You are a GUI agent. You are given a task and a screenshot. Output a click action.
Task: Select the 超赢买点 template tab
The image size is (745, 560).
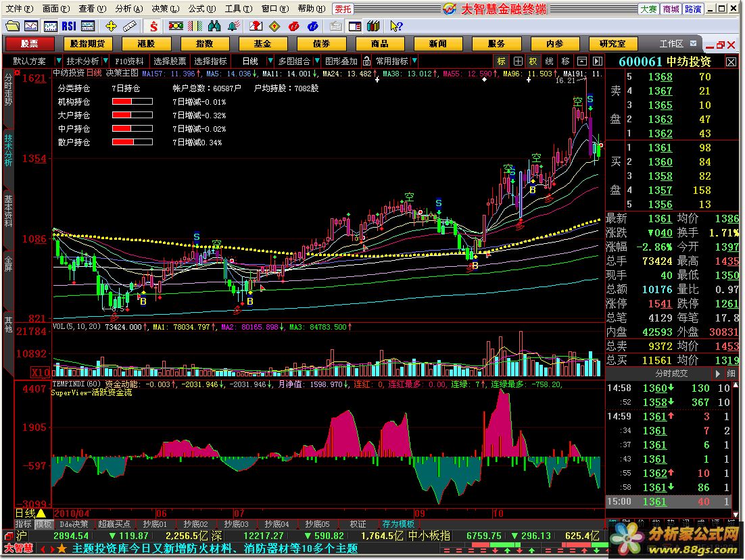coord(114,524)
